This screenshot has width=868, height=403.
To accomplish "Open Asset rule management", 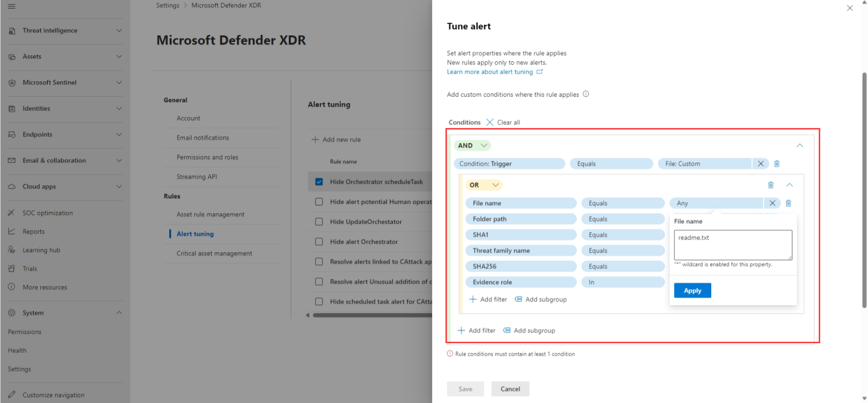I will pos(211,214).
